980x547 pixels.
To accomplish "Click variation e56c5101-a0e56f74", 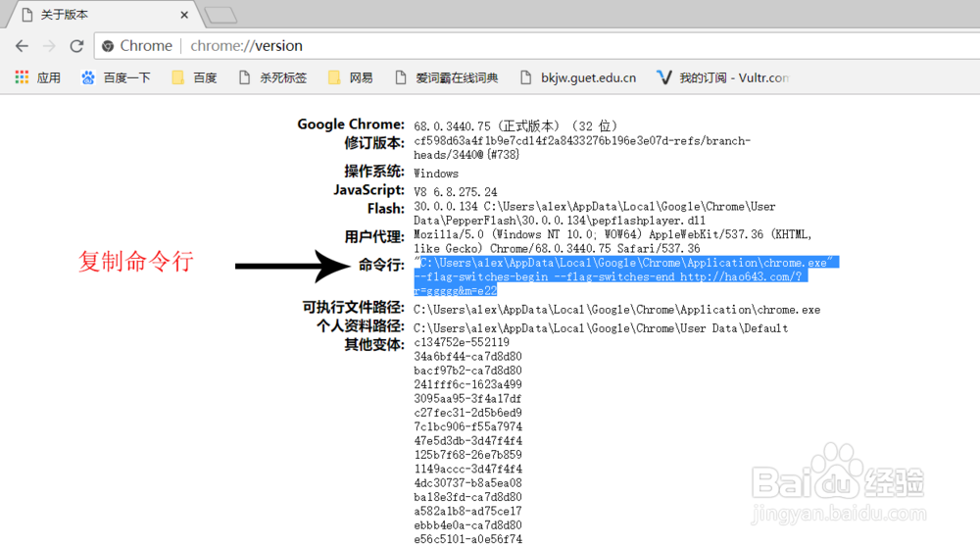I will tap(467, 539).
